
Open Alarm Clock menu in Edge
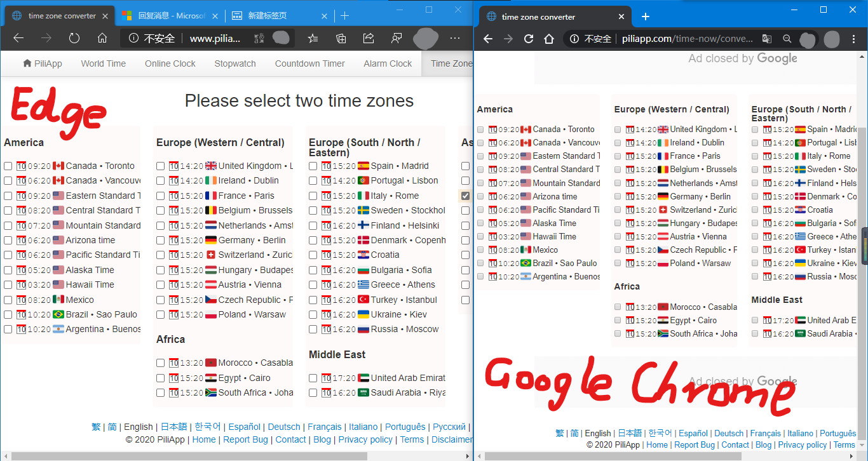point(388,63)
